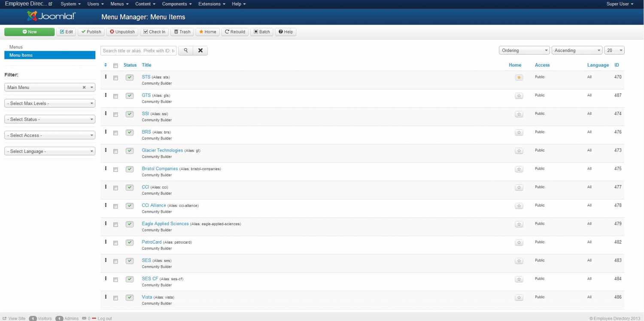This screenshot has height=321, width=644.
Task: Click the drag handle of SES row
Action: point(106,260)
